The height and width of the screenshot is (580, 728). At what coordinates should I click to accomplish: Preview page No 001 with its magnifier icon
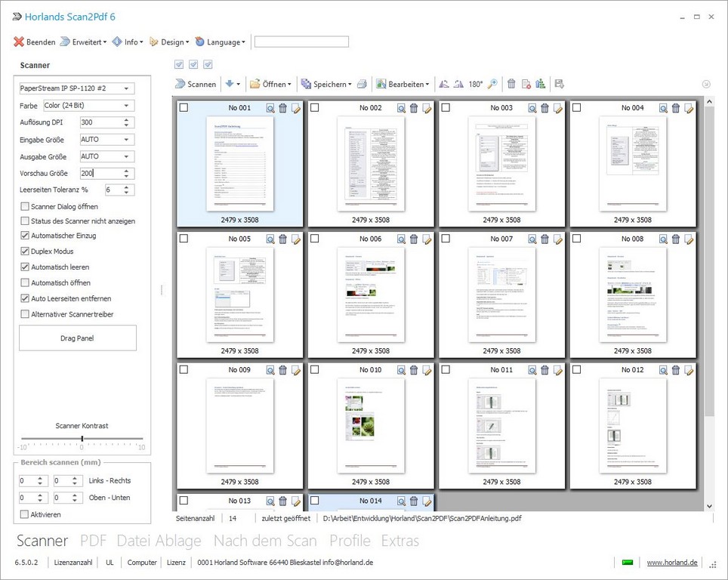270,108
